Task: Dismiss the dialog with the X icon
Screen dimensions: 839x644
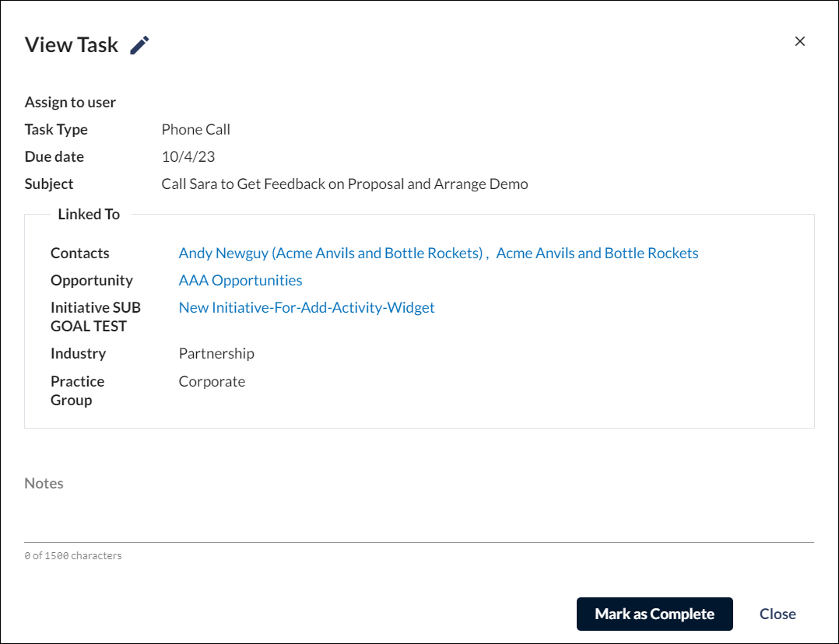Action: point(800,41)
